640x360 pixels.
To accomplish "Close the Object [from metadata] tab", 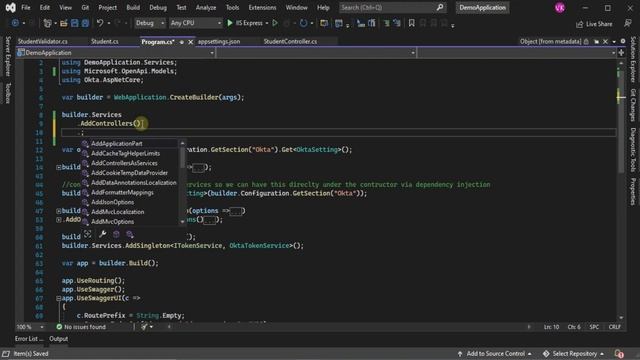I will [605, 41].
